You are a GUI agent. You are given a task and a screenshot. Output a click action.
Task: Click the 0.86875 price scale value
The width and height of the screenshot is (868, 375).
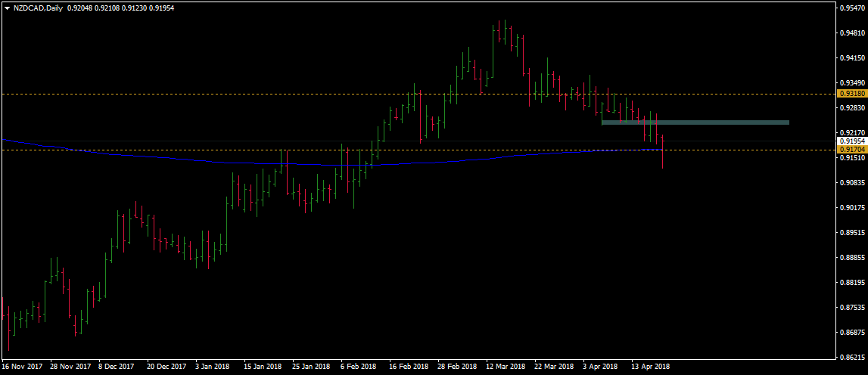(853, 333)
